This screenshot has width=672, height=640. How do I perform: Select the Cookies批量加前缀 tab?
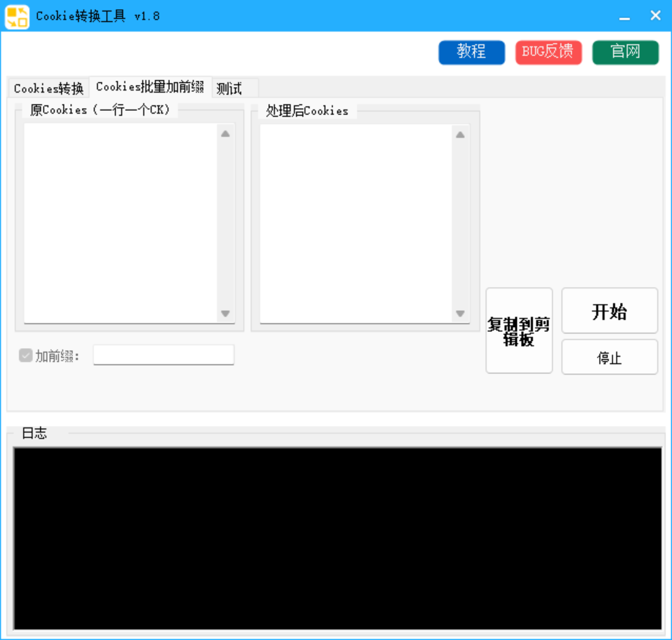coord(150,87)
